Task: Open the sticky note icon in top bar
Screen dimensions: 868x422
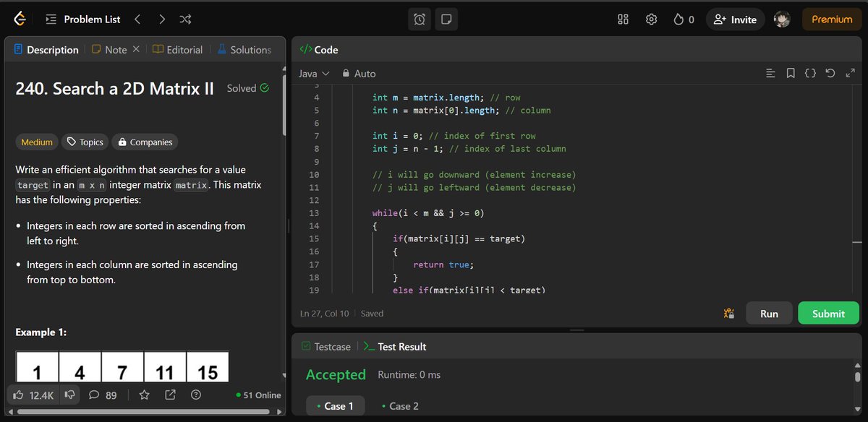Action: coord(447,20)
